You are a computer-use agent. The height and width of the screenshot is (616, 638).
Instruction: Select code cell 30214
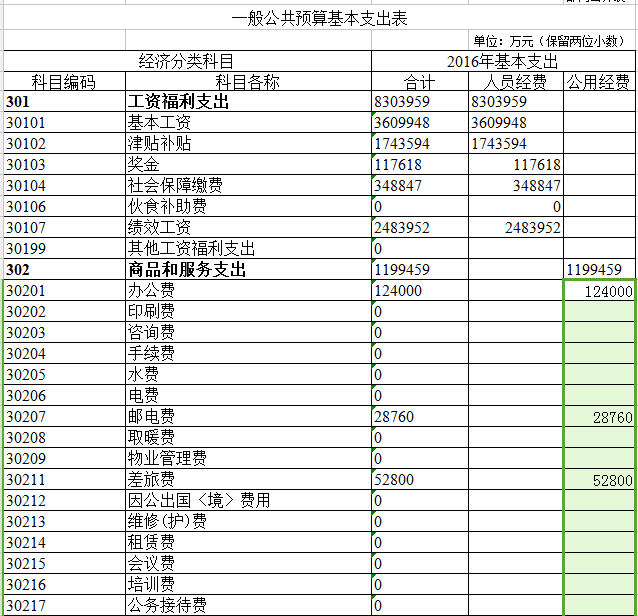pyautogui.click(x=64, y=542)
